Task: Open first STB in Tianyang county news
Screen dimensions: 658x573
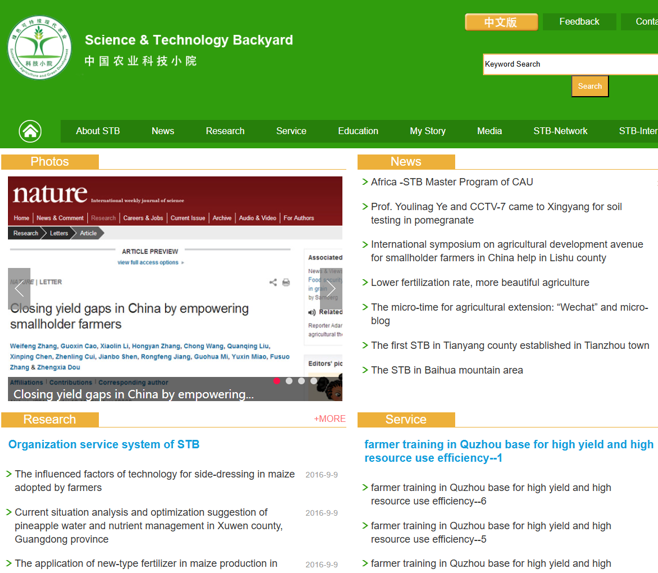Action: 510,345
